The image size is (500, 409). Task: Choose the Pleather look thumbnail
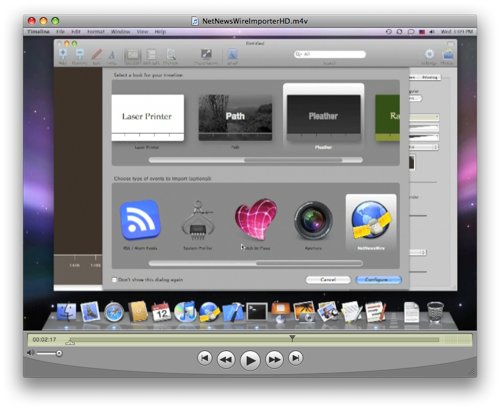coord(323,118)
